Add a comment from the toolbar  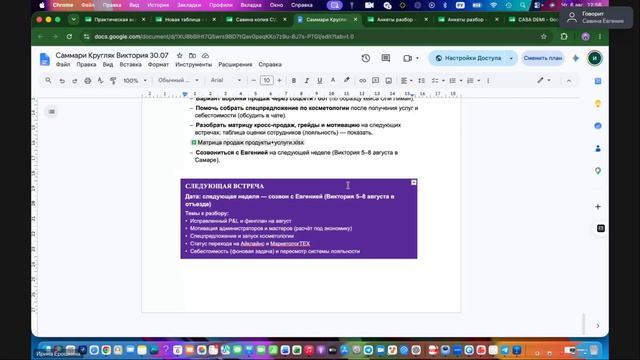coord(376,81)
